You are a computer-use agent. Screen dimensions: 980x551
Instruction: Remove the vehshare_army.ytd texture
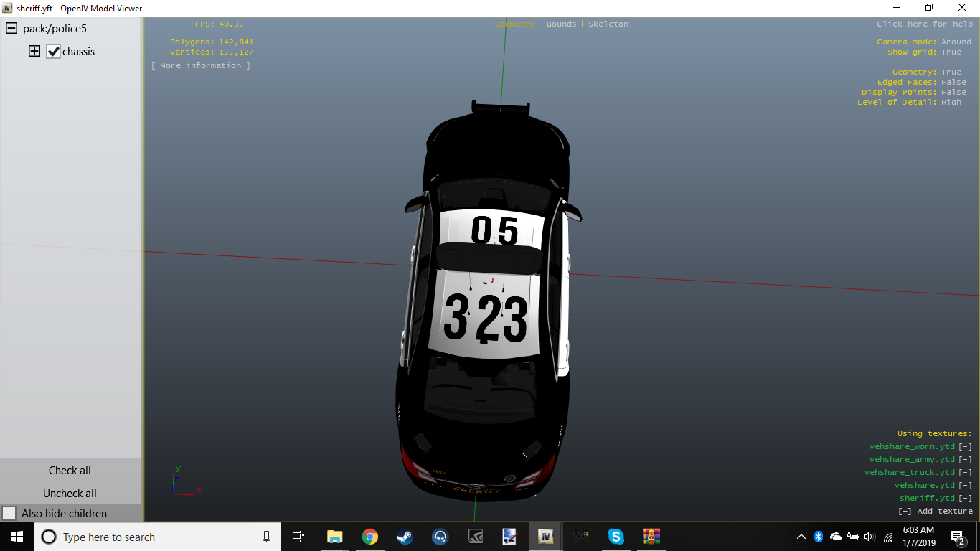click(965, 459)
